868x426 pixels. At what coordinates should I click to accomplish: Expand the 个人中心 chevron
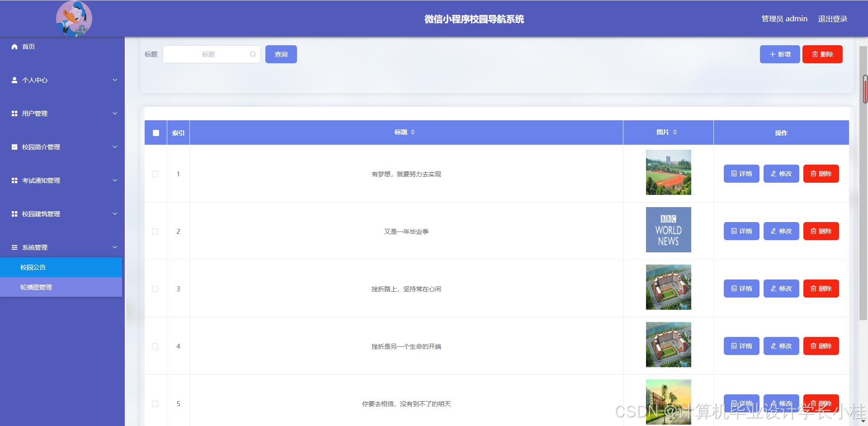pos(115,80)
